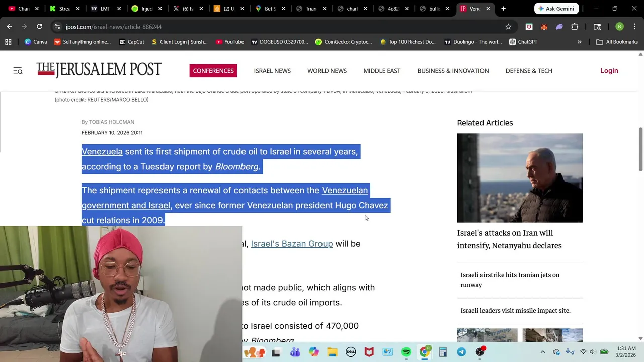Click author name TOBIAS HOLCMAN
This screenshot has width=644, height=362.
click(x=111, y=122)
